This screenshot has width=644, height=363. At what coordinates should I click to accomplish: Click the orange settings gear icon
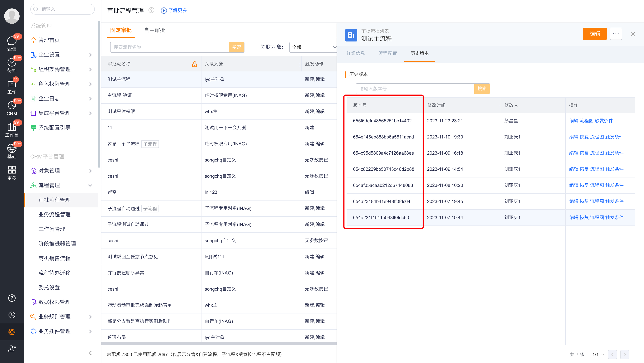pos(12,332)
